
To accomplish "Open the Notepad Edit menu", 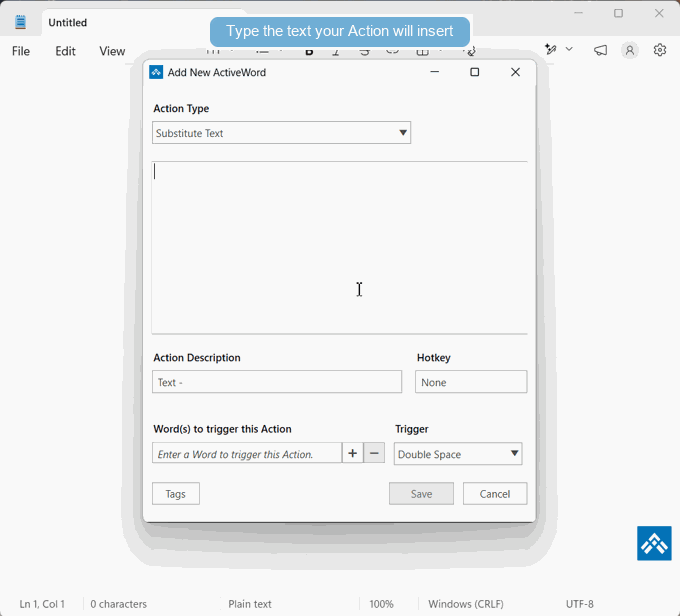I will 65,51.
